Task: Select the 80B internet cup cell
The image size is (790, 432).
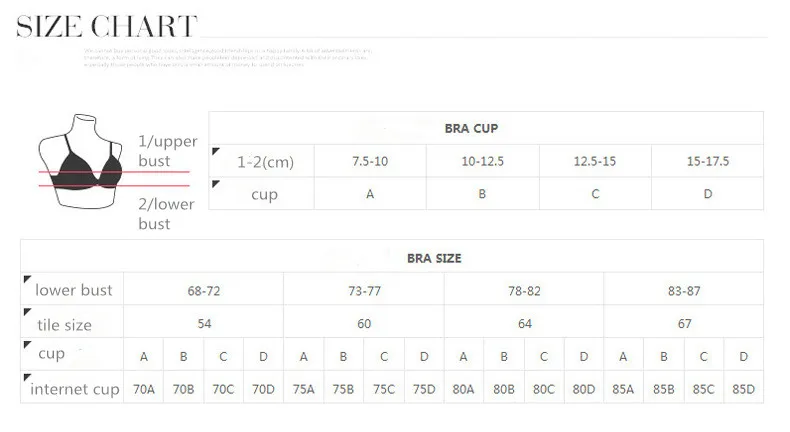Action: tap(504, 389)
